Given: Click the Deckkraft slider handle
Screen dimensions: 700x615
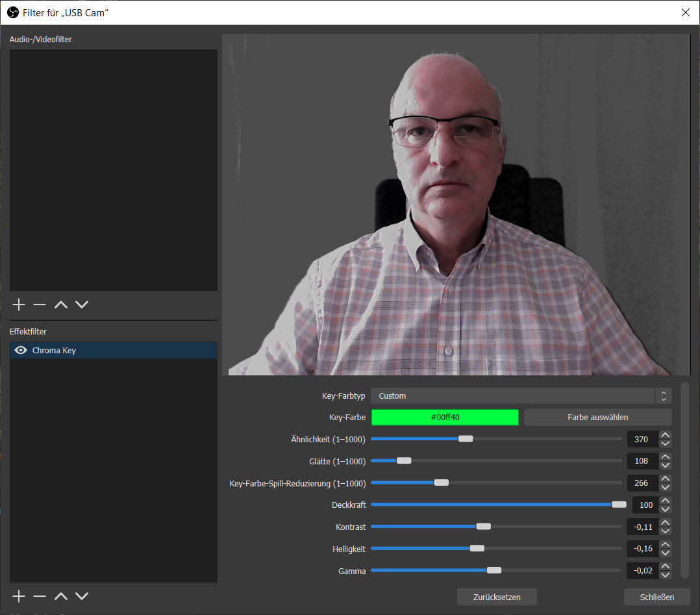Looking at the screenshot, I should pos(619,505).
